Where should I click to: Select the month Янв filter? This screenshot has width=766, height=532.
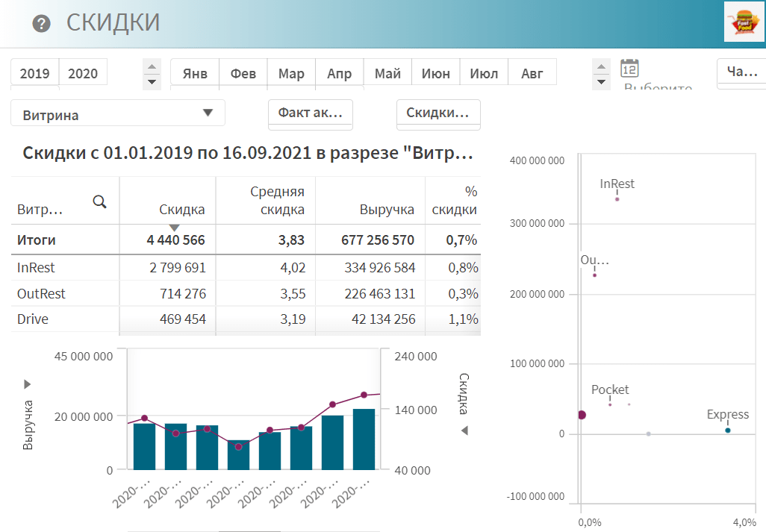click(x=195, y=73)
